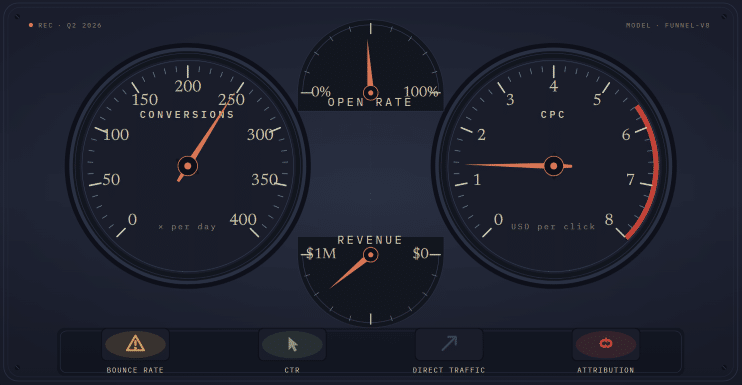The width and height of the screenshot is (742, 385).
Task: Click the "OPEN RATE" gauge title
Action: coord(370,102)
